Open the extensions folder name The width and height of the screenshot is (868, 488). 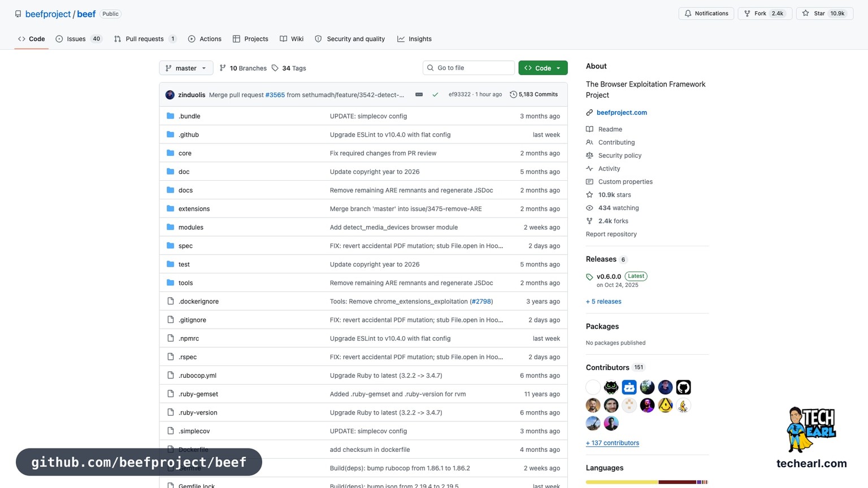pyautogui.click(x=194, y=208)
